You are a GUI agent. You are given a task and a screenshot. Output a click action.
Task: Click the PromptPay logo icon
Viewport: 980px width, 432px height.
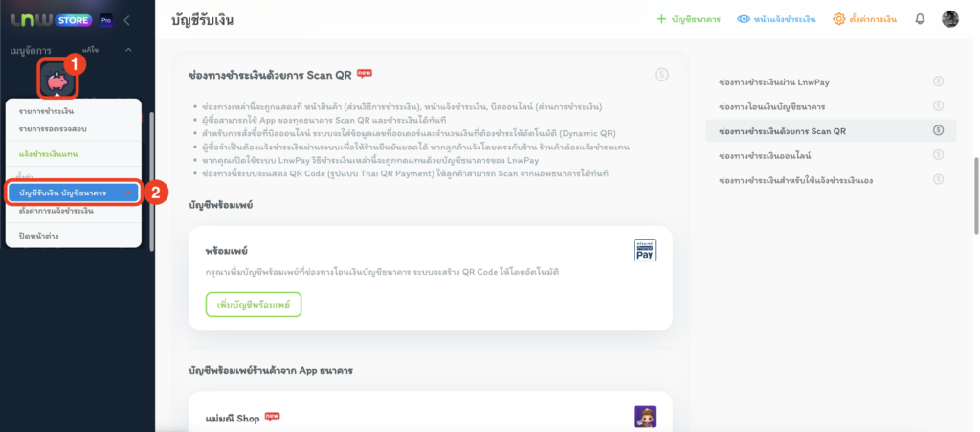click(645, 250)
